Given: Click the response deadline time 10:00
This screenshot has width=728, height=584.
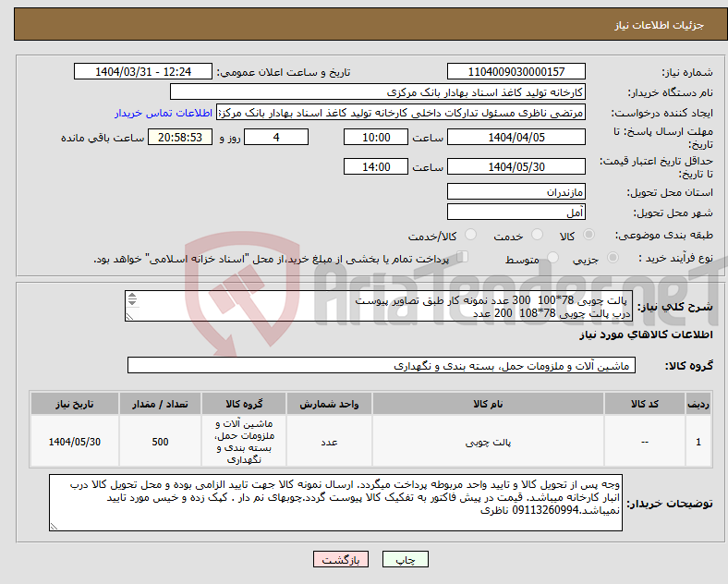Looking at the screenshot, I should pos(376,138).
